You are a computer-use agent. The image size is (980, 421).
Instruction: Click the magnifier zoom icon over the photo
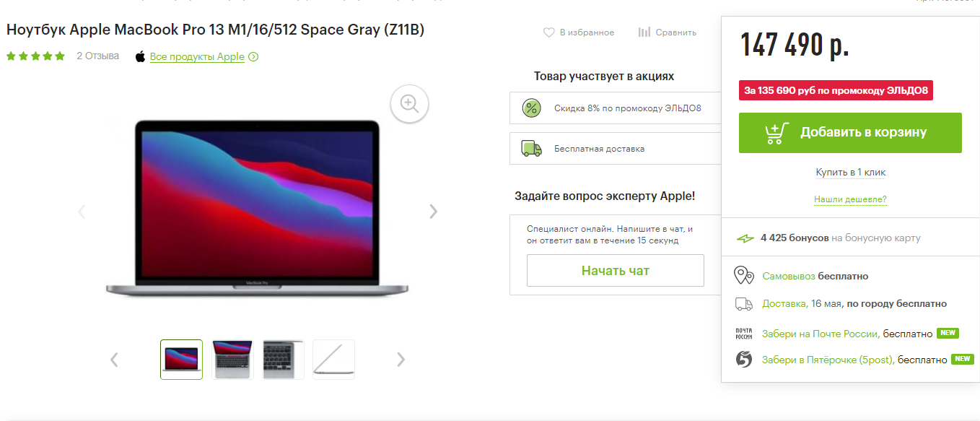(410, 104)
